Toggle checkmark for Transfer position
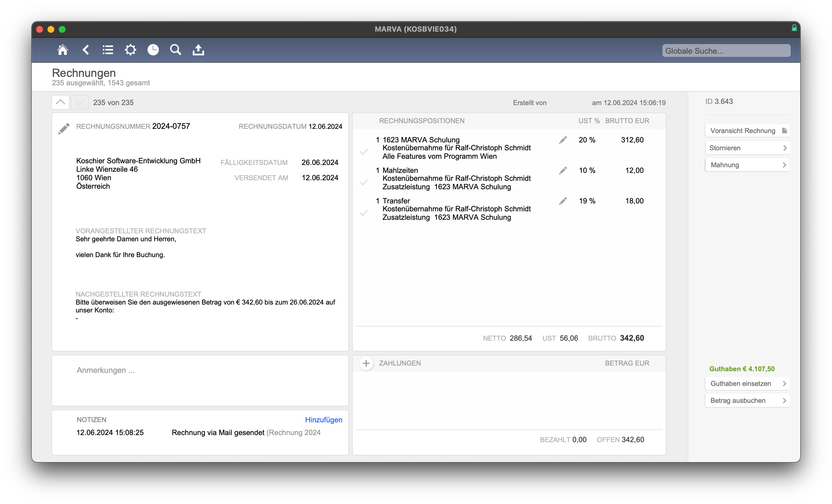The image size is (832, 504). pyautogui.click(x=364, y=213)
